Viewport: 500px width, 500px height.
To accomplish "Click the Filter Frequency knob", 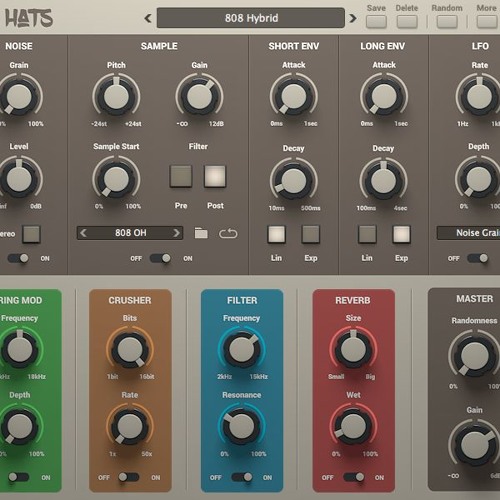I will coord(242,350).
